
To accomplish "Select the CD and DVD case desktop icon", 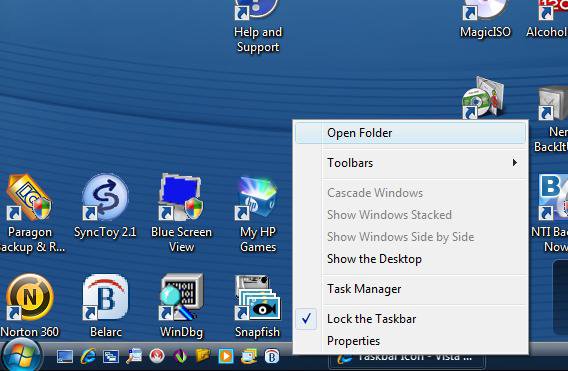I will coord(483,98).
